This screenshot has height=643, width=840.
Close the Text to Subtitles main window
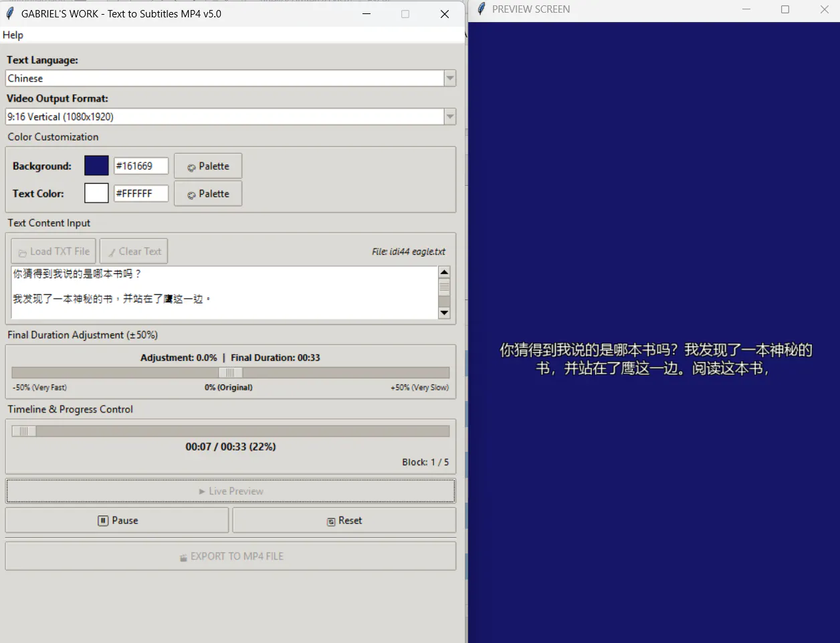click(445, 13)
